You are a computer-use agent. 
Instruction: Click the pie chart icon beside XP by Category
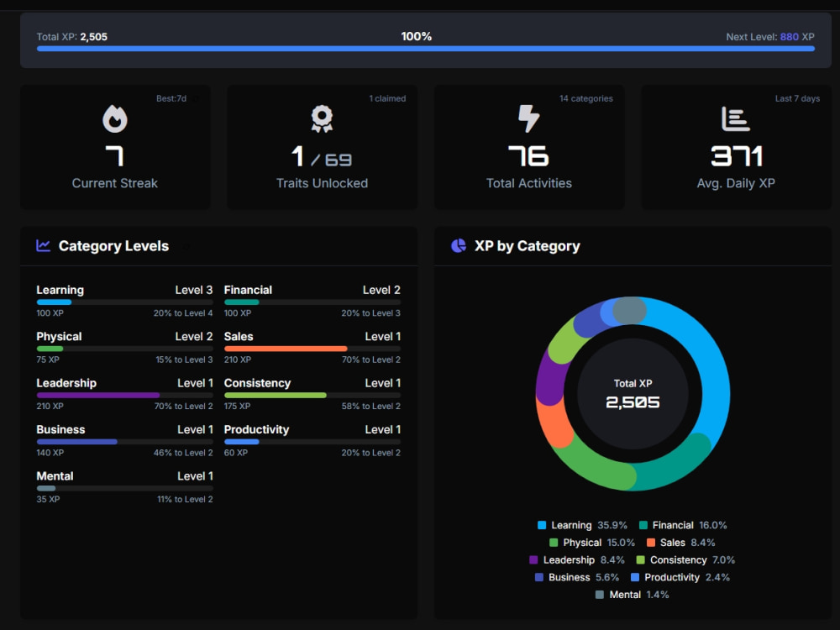[x=459, y=245]
